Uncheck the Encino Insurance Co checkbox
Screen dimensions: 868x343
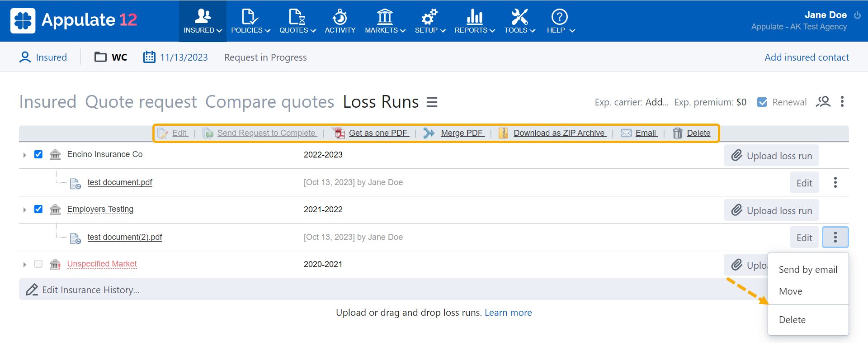(x=38, y=154)
